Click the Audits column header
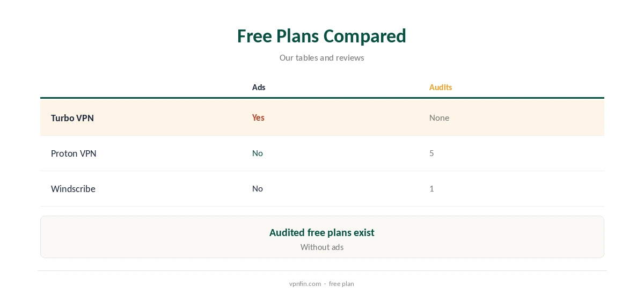Image resolution: width=644 pixels, height=294 pixels. pos(441,87)
